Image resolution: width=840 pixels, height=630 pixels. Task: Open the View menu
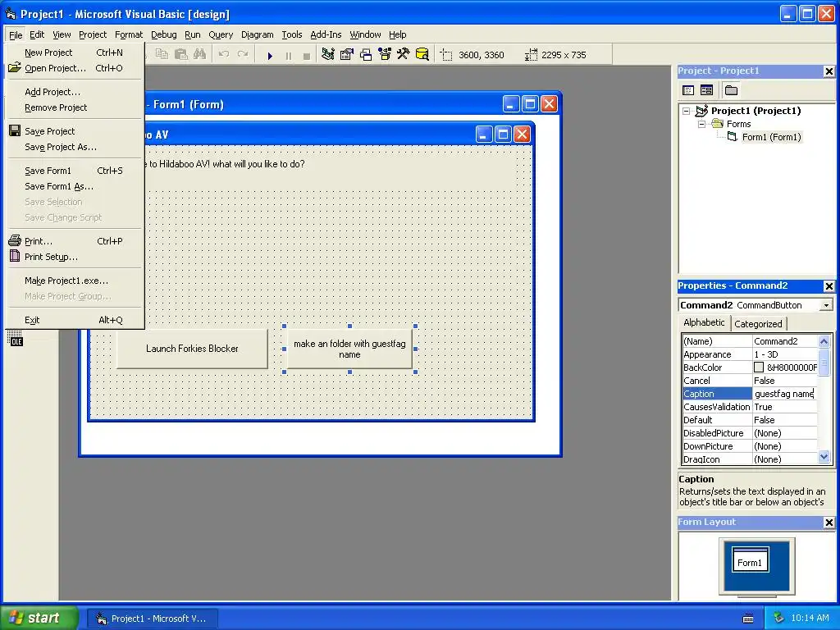click(x=62, y=34)
